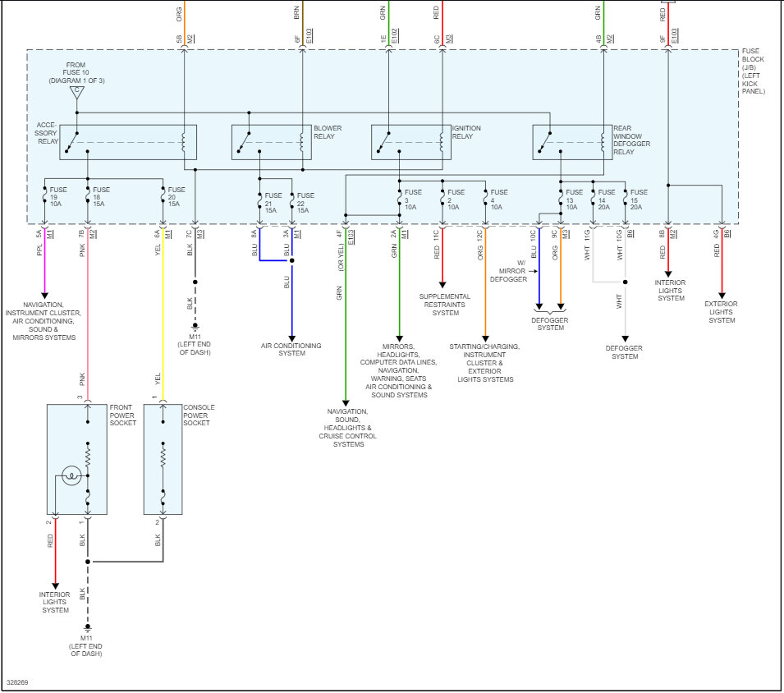Click the 4F E103 connector label
This screenshot has height=693, width=784.
[345, 236]
